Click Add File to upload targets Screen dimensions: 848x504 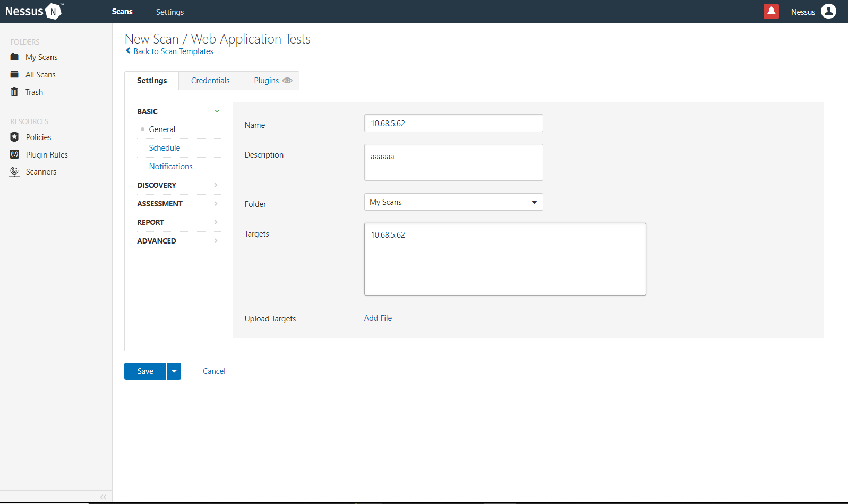point(378,318)
